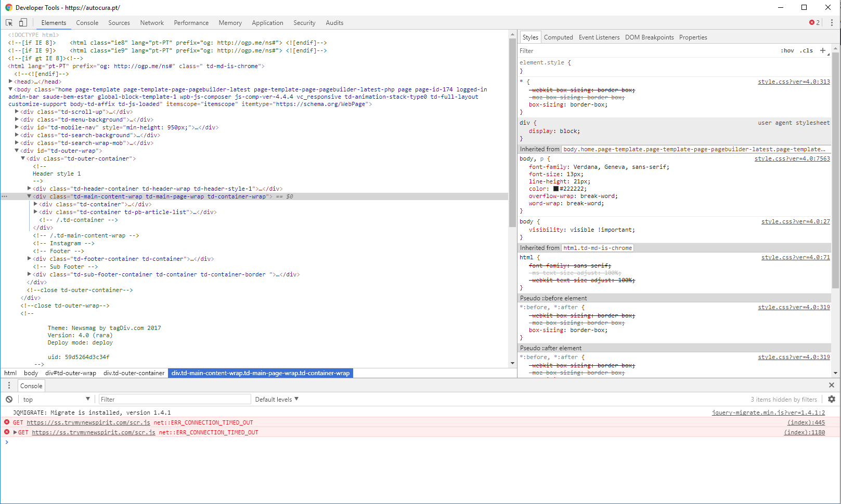
Task: Expand the td-search-background div
Action: (x=17, y=135)
